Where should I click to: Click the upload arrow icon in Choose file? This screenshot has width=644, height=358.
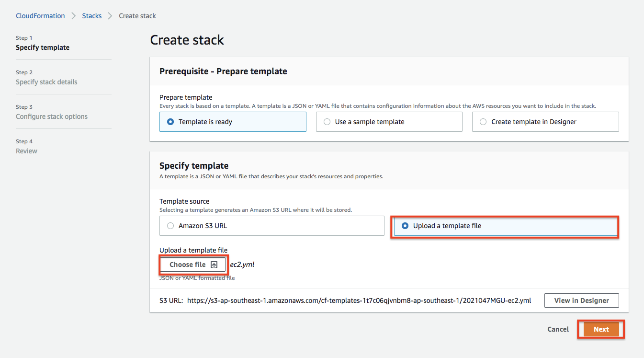click(214, 265)
